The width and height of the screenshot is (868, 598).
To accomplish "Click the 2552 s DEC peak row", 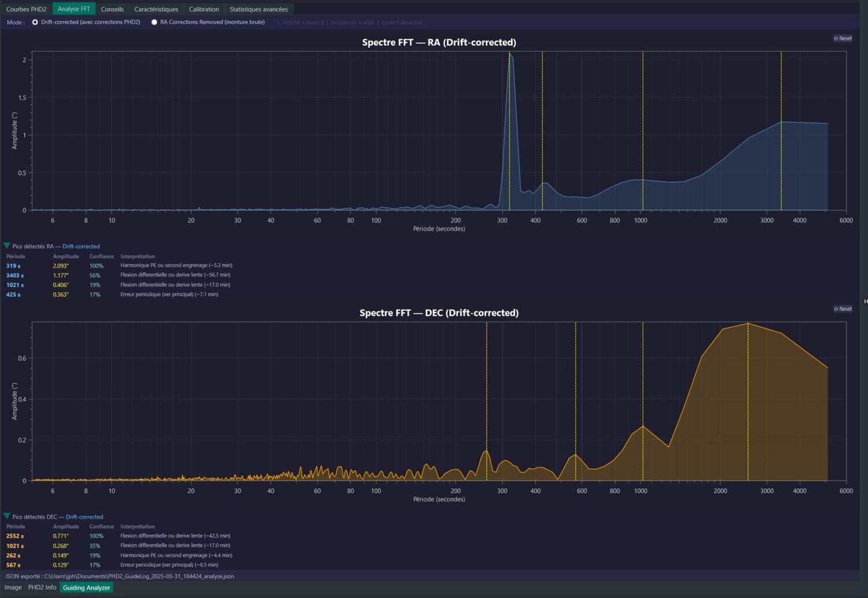I will point(119,536).
